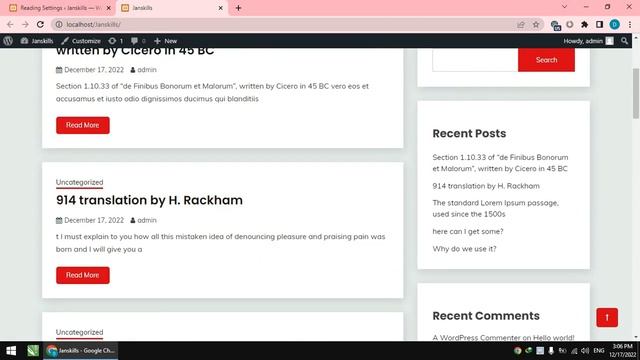Open the Howdy, admin account menu

(588, 41)
